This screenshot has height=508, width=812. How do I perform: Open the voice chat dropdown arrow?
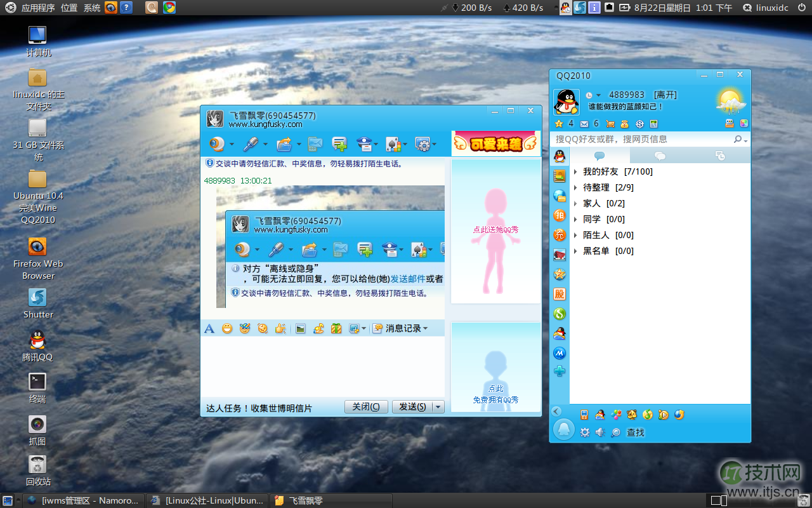tap(265, 145)
